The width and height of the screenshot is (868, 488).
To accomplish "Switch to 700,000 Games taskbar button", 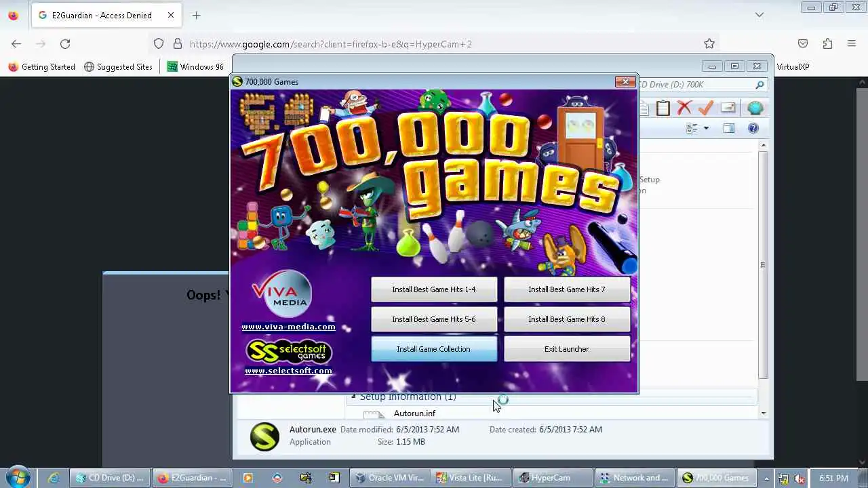I will pyautogui.click(x=715, y=478).
